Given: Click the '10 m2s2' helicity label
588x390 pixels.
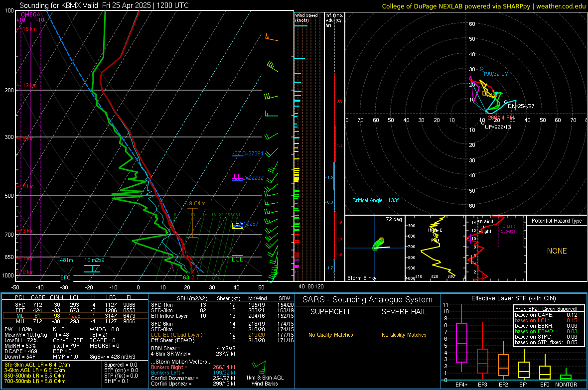Looking at the screenshot, I should (95, 260).
